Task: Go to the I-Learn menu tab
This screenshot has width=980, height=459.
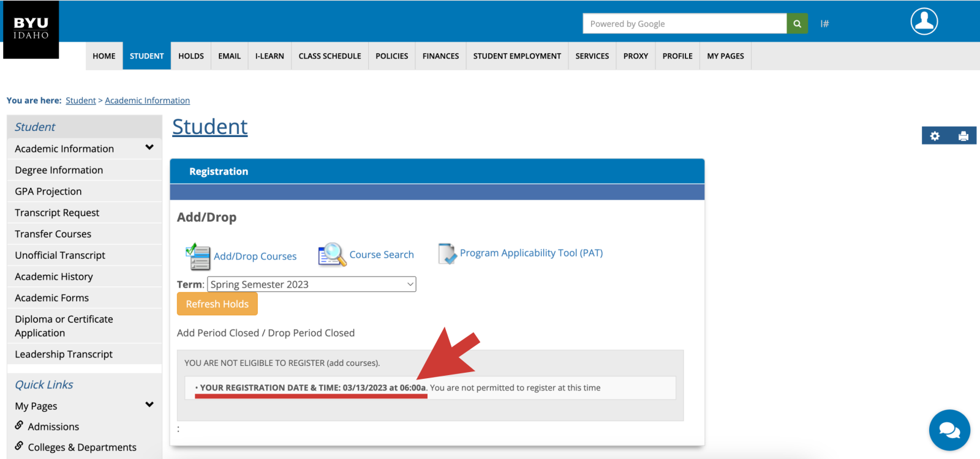Action: tap(269, 56)
